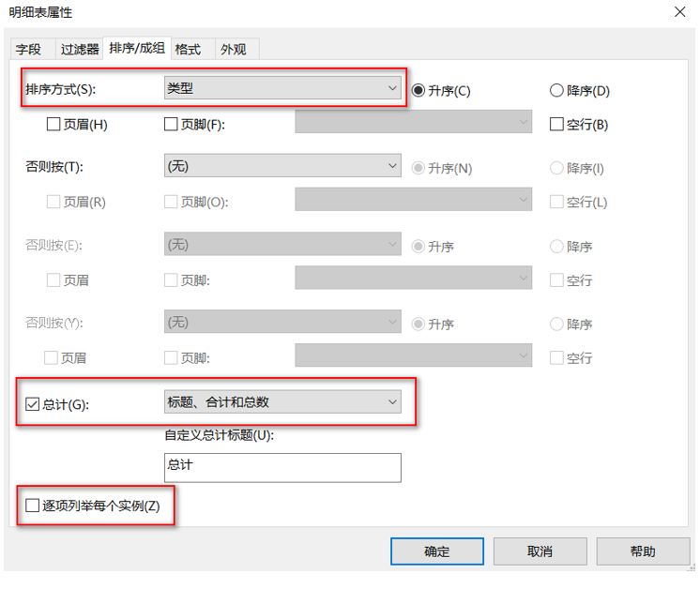Check the 空行(B) checkbox
This screenshot has height=589, width=700.
[556, 124]
